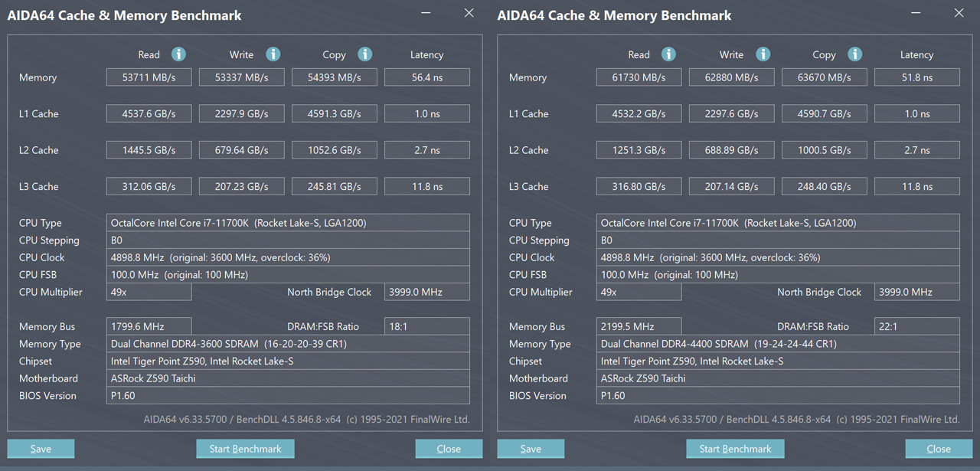
Task: Open the Read benchmark info icon in left window
Action: coord(178,54)
